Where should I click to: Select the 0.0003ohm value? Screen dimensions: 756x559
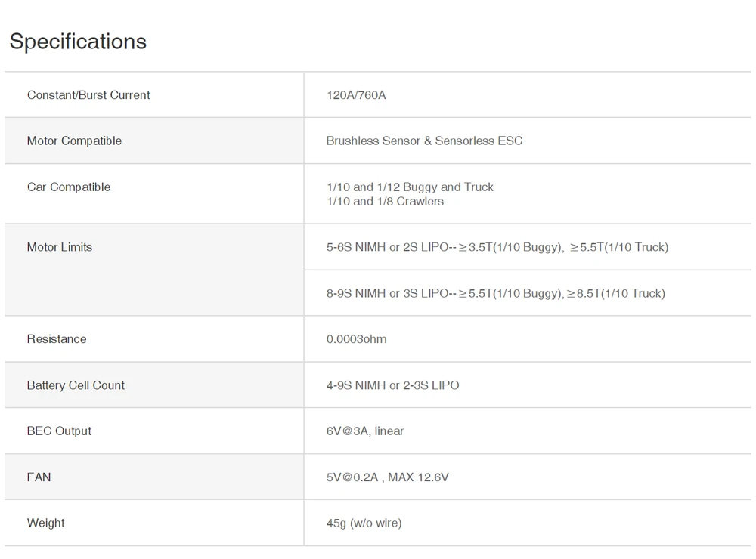pyautogui.click(x=356, y=339)
